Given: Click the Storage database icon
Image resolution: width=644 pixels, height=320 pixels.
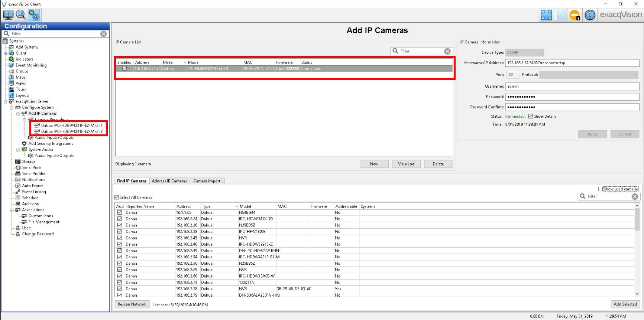Looking at the screenshot, I should point(18,161).
